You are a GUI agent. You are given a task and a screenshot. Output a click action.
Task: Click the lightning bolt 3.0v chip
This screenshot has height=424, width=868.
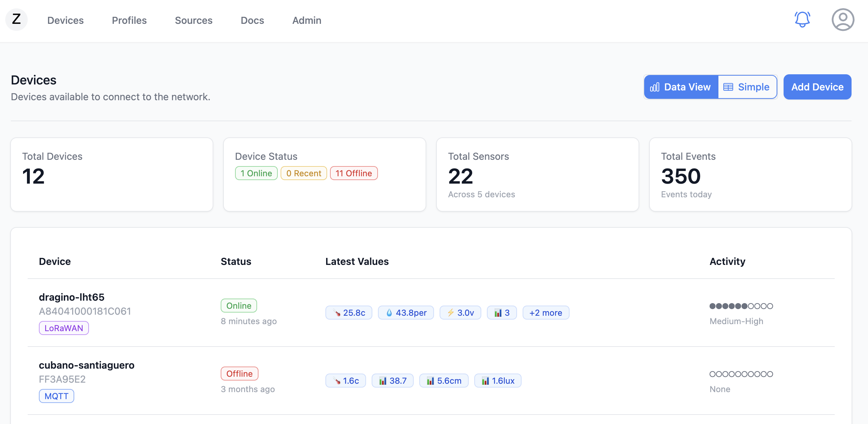coord(460,313)
